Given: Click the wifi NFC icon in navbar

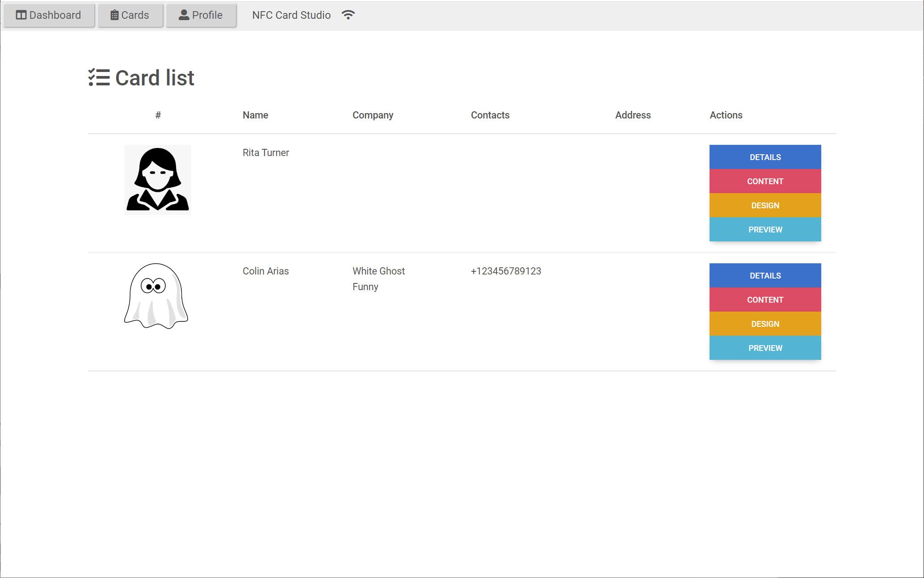Looking at the screenshot, I should click(348, 15).
